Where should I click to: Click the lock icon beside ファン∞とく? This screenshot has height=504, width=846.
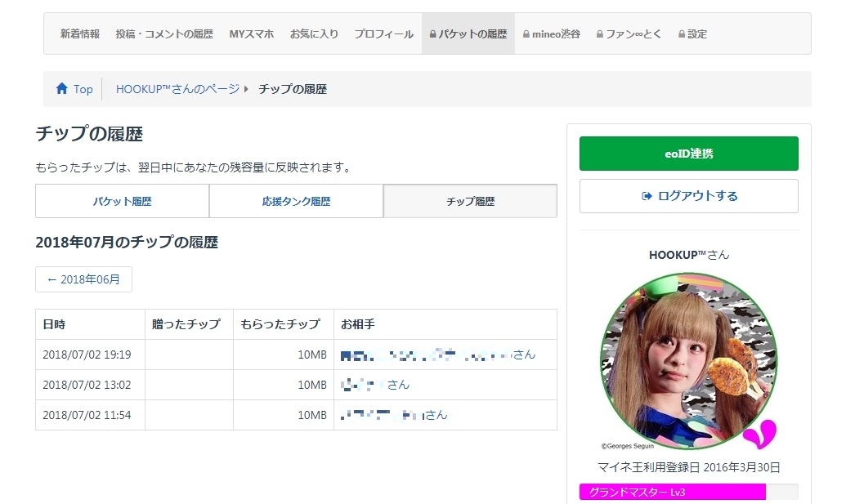599,35
